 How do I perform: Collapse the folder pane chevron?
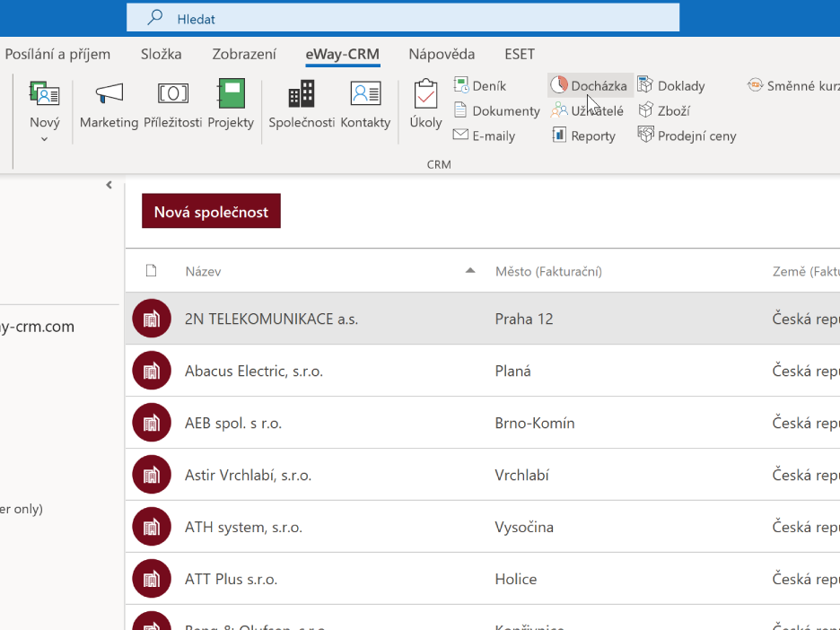pos(109,185)
